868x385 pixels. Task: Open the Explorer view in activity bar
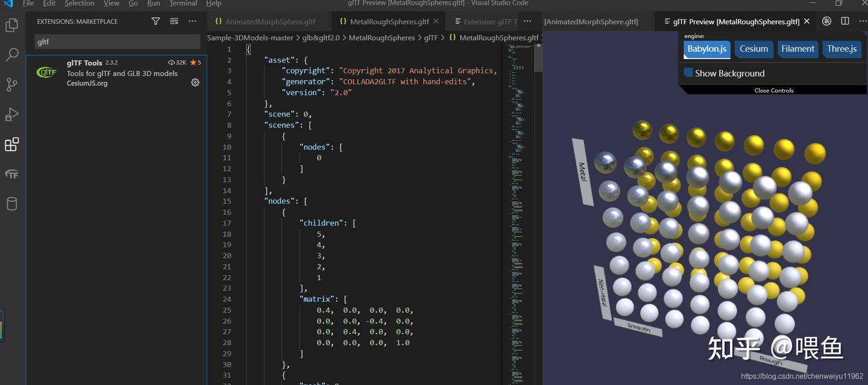pos(11,25)
